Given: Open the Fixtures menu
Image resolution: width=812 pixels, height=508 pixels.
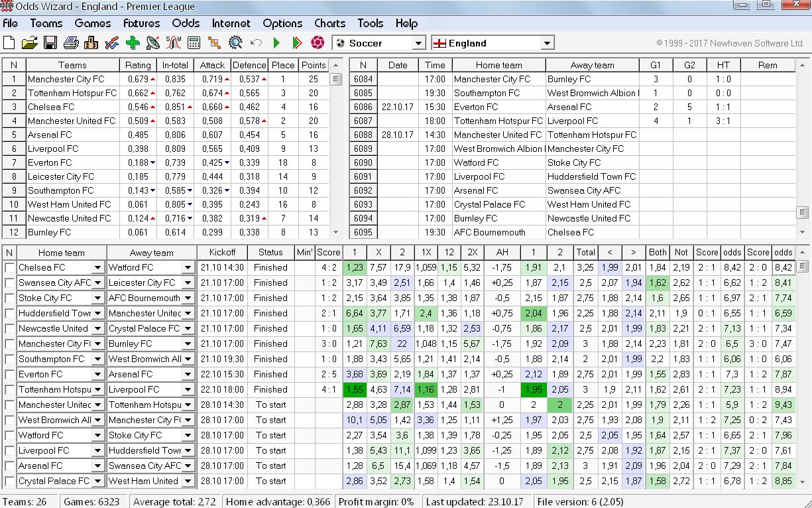Looking at the screenshot, I should point(141,23).
